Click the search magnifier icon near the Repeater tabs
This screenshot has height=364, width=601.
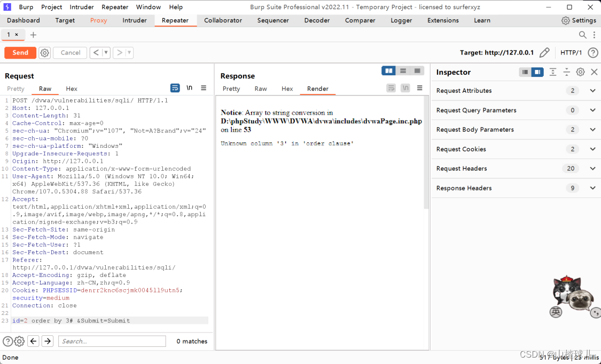point(583,35)
